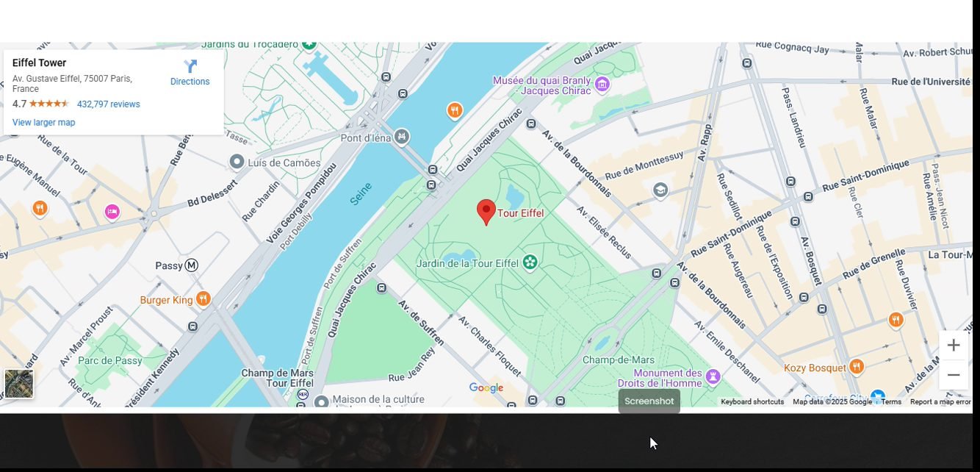Click the Luís de Camões marker icon
Image resolution: width=980 pixels, height=472 pixels.
pos(237,162)
